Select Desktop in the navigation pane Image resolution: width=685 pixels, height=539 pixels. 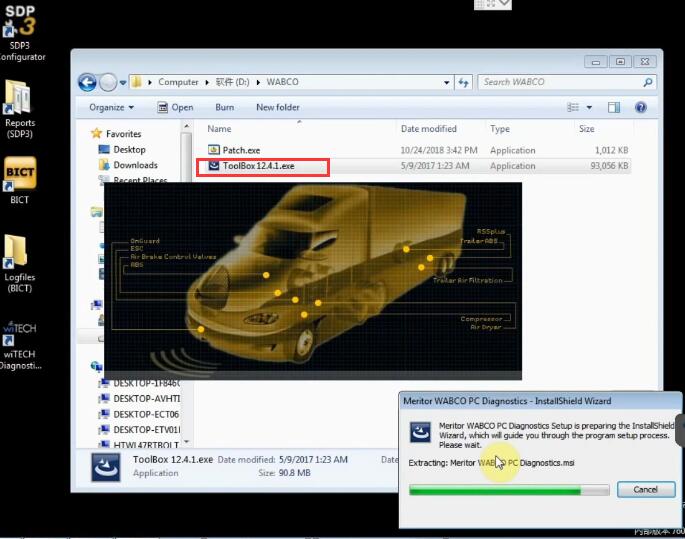(x=122, y=149)
